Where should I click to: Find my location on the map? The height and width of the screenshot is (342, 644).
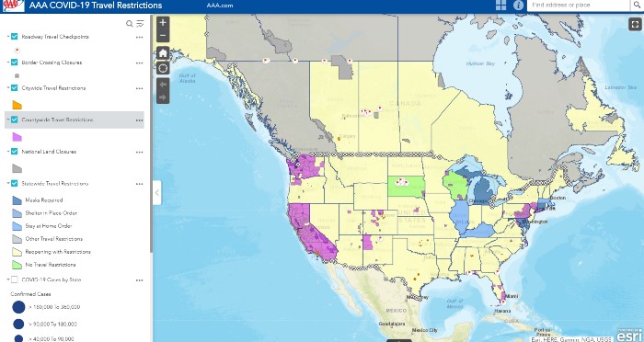pyautogui.click(x=163, y=68)
